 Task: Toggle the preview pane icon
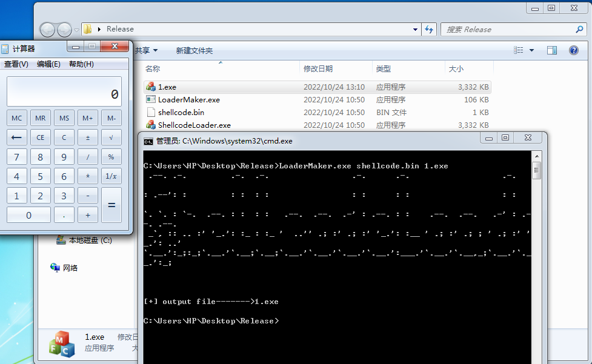pos(551,50)
